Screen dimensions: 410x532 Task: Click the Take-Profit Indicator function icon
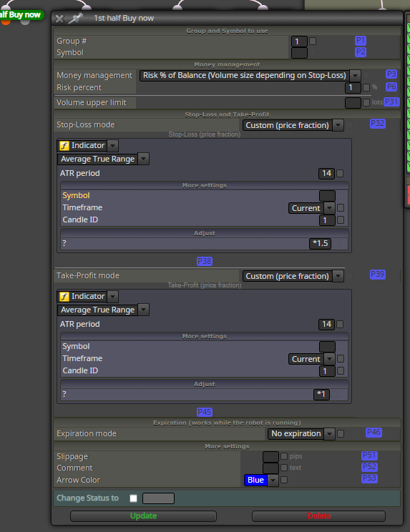tap(64, 297)
